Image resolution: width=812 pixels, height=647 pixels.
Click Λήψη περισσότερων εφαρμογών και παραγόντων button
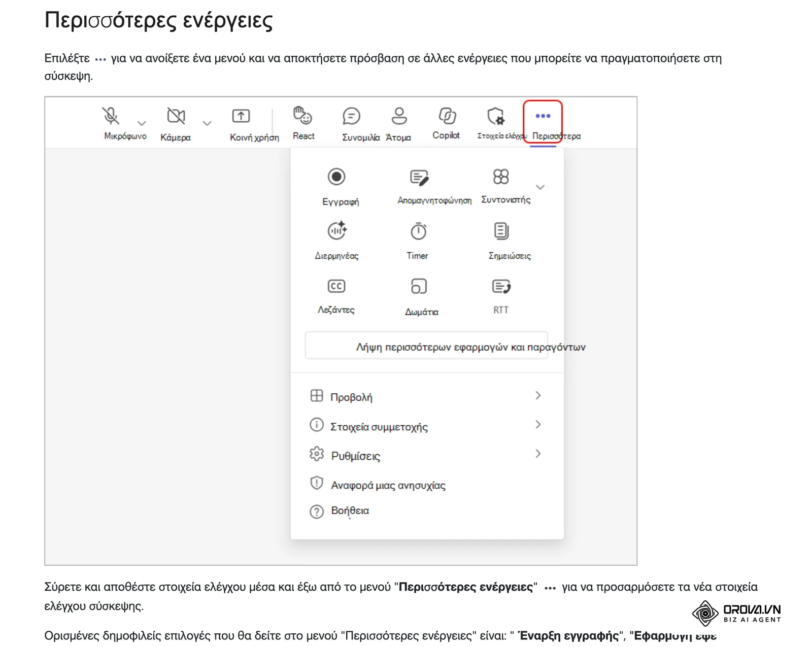[426, 346]
